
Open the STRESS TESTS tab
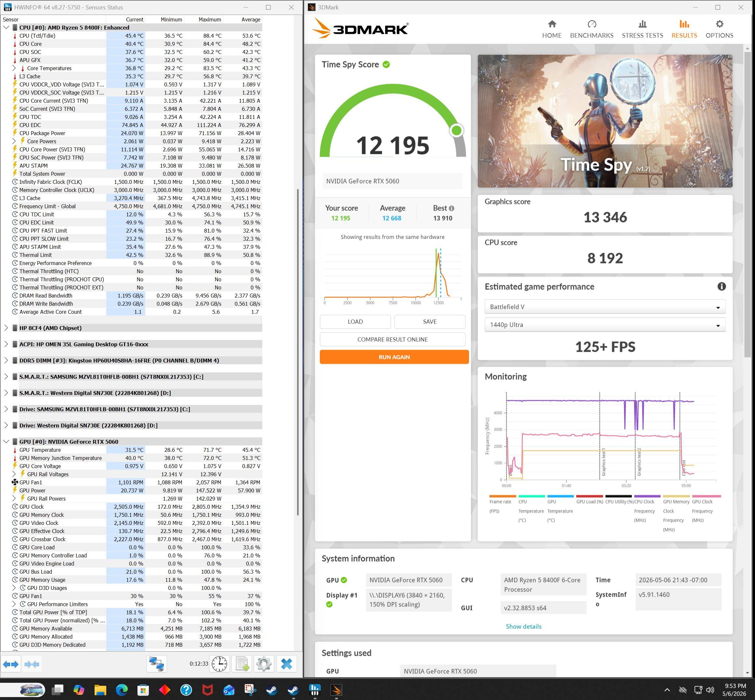[643, 29]
